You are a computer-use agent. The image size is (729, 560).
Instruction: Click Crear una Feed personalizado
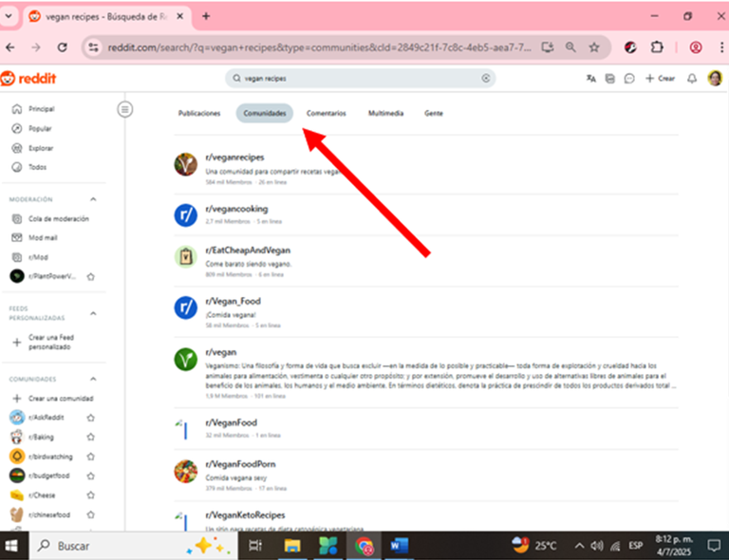(x=43, y=342)
